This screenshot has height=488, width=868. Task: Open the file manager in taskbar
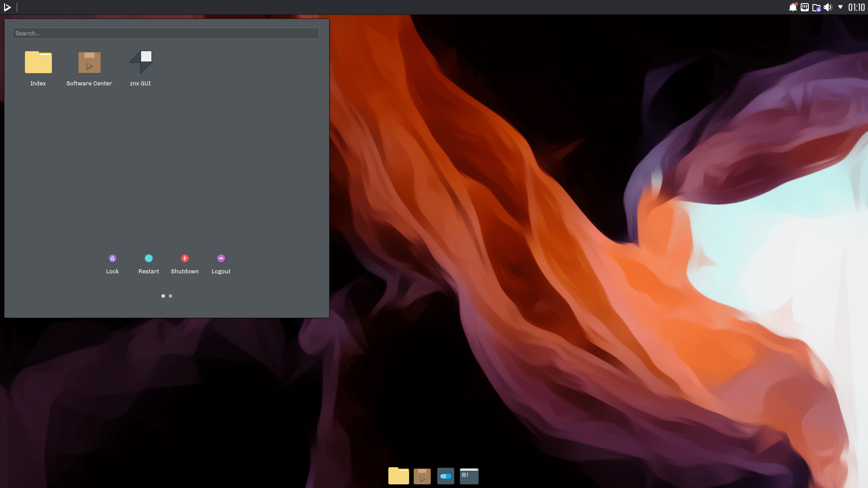398,475
